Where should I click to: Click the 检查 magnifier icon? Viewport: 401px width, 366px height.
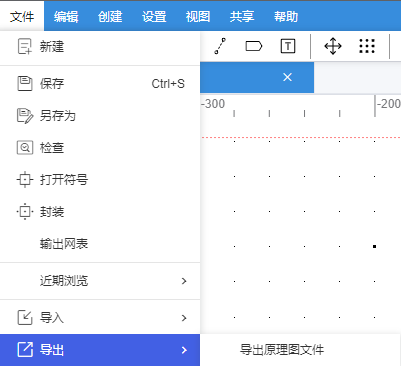(25, 148)
